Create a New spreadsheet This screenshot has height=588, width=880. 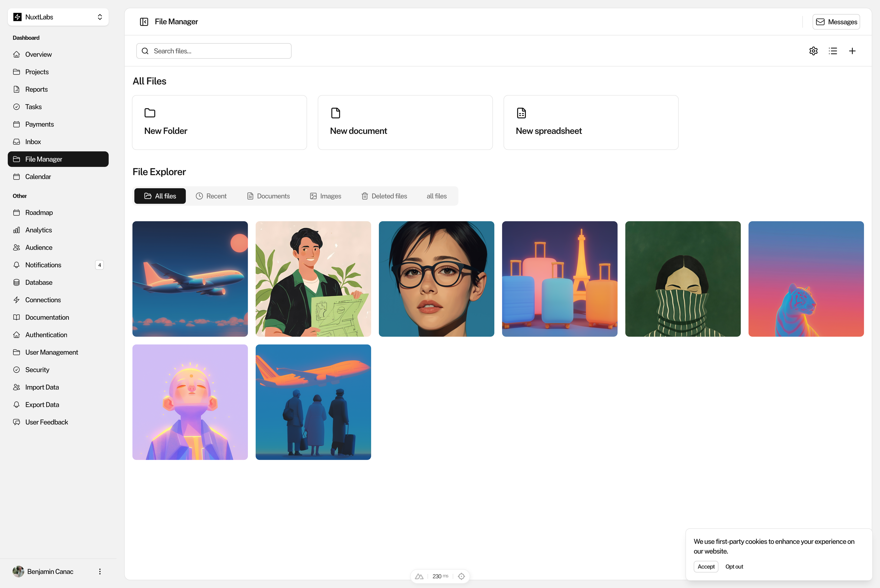click(x=591, y=123)
